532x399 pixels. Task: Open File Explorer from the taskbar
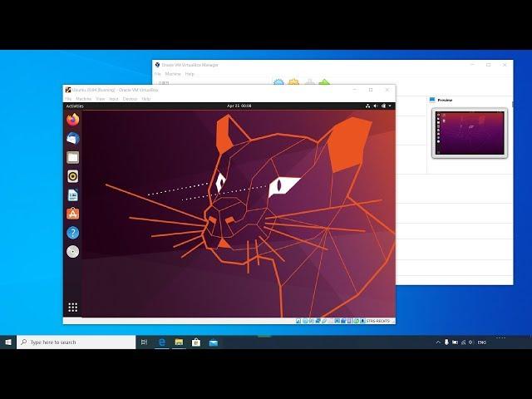(x=180, y=342)
